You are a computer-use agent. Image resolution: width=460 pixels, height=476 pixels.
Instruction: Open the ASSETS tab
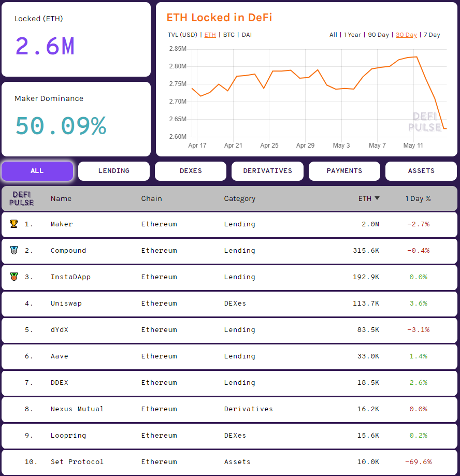point(421,171)
